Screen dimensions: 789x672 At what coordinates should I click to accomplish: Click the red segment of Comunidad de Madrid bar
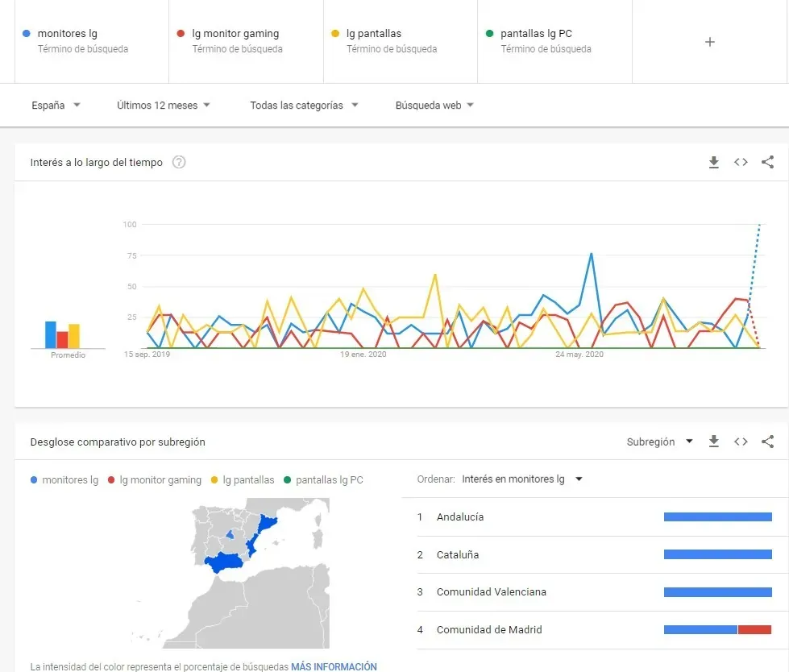[755, 630]
